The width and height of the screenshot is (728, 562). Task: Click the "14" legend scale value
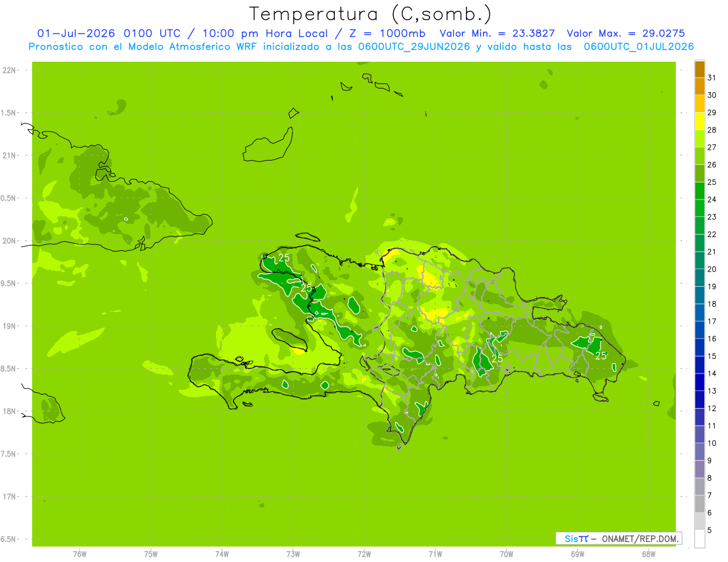pyautogui.click(x=712, y=373)
